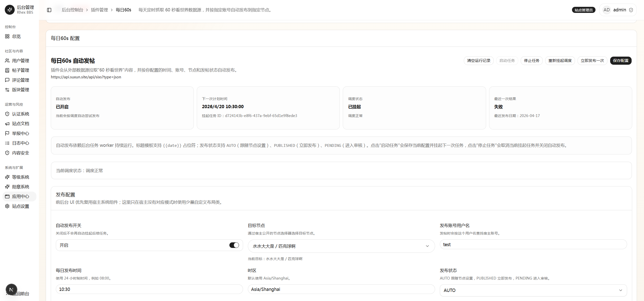Click the 插件管理 breadcrumb link
The height and width of the screenshot is (301, 644).
tap(99, 10)
